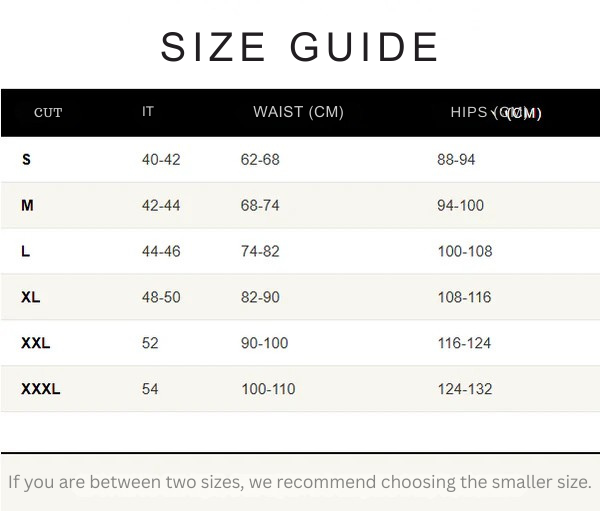Image resolution: width=600 pixels, height=511 pixels.
Task: Select the XXXL size row label
Action: click(41, 389)
